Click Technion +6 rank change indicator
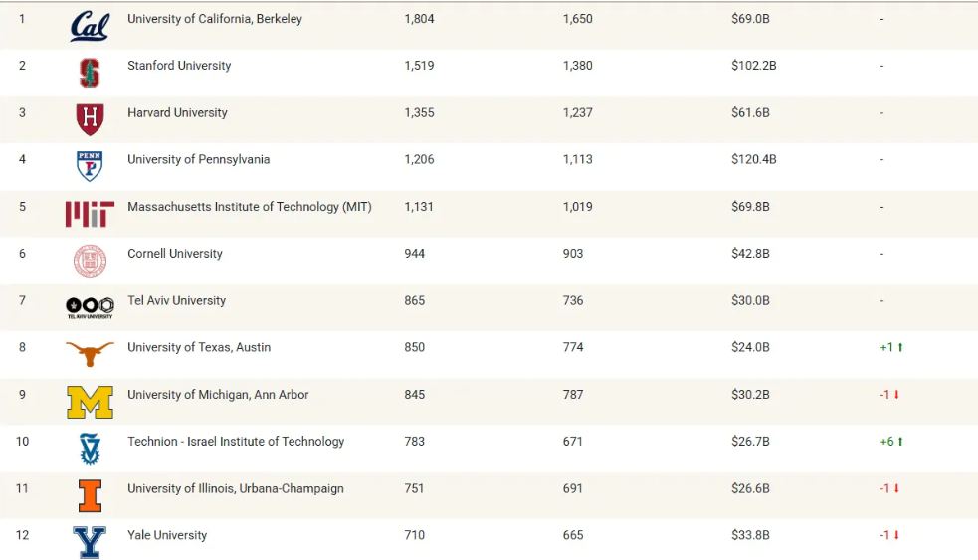978x560 pixels. coord(891,442)
